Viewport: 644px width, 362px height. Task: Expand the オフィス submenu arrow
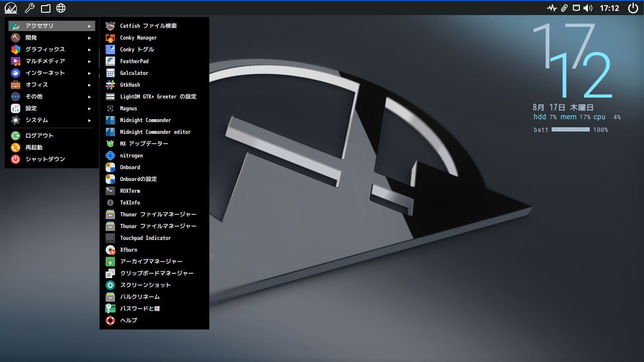coord(89,85)
